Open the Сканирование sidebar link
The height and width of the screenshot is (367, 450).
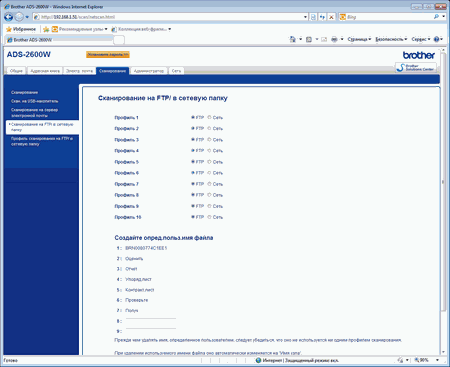pos(24,92)
